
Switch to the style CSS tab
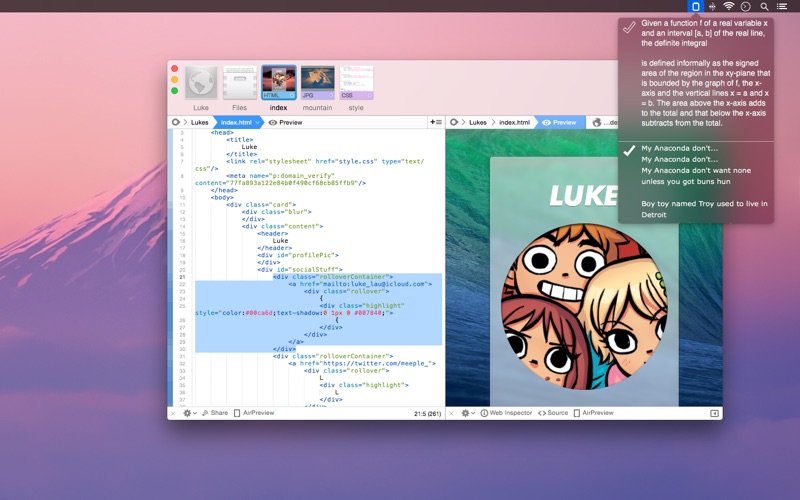coord(356,82)
